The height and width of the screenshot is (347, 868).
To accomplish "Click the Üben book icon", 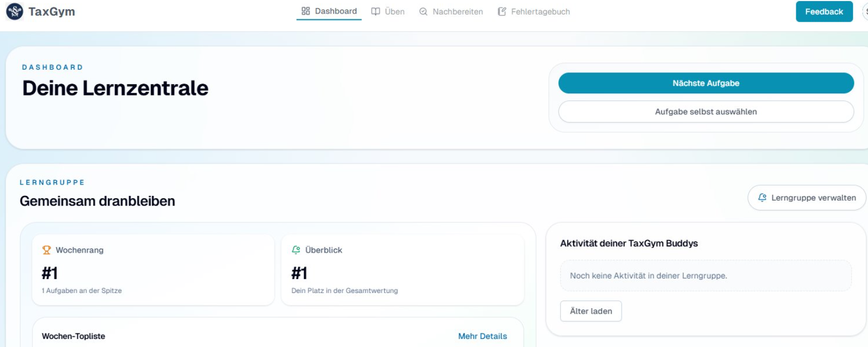I will pos(376,11).
